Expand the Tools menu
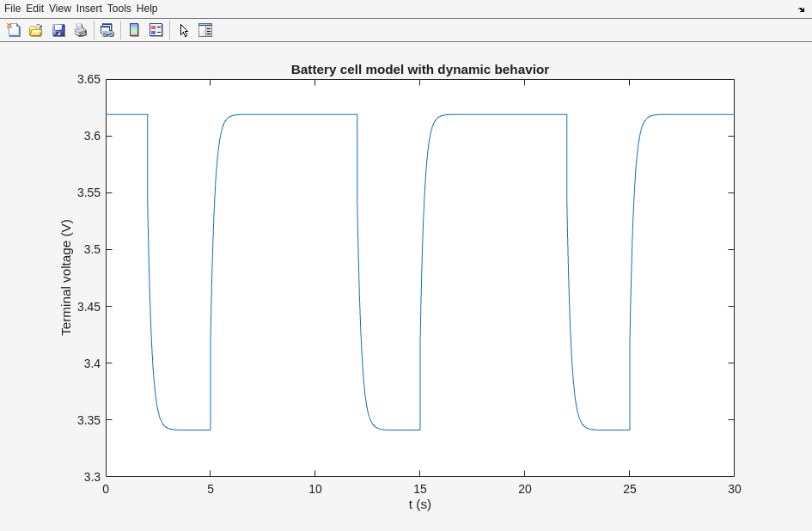The image size is (812, 531). pos(119,9)
